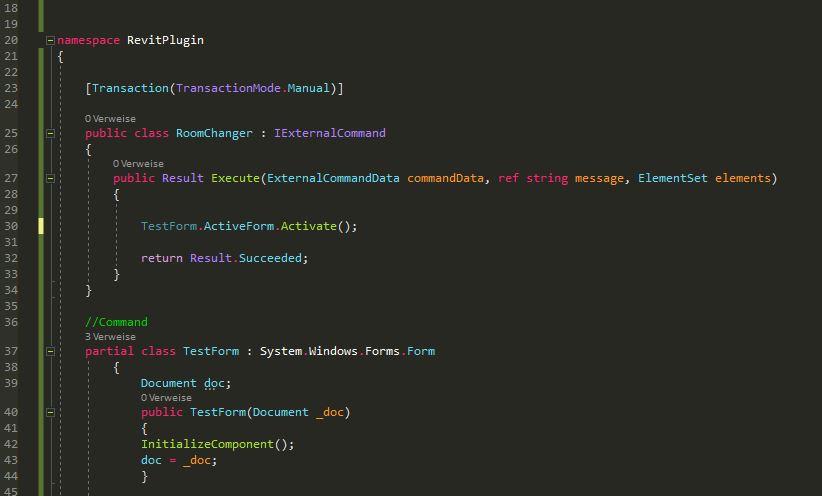The image size is (822, 496).
Task: Click the message parameter name
Action: (599, 178)
